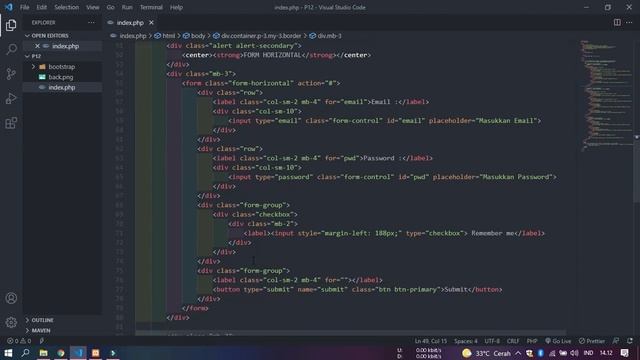Viewport: 640px width, 360px height.
Task: Open Windows taskbar search
Action: pos(25,353)
